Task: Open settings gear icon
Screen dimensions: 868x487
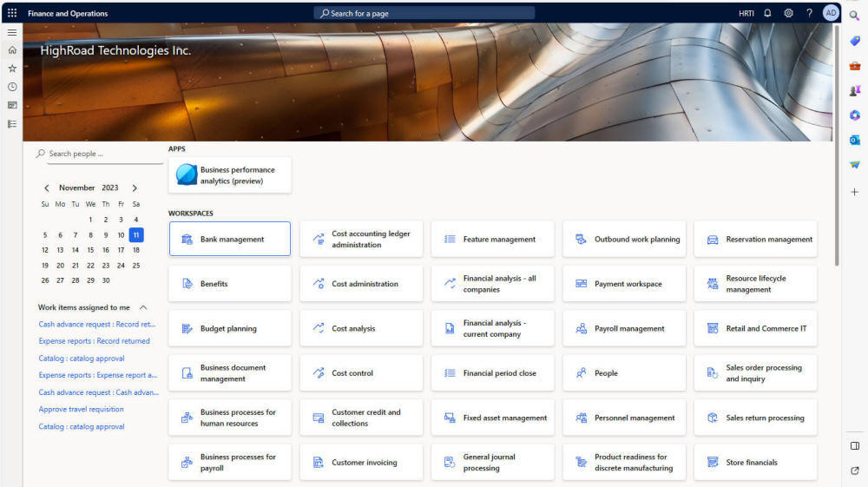Action: click(788, 13)
